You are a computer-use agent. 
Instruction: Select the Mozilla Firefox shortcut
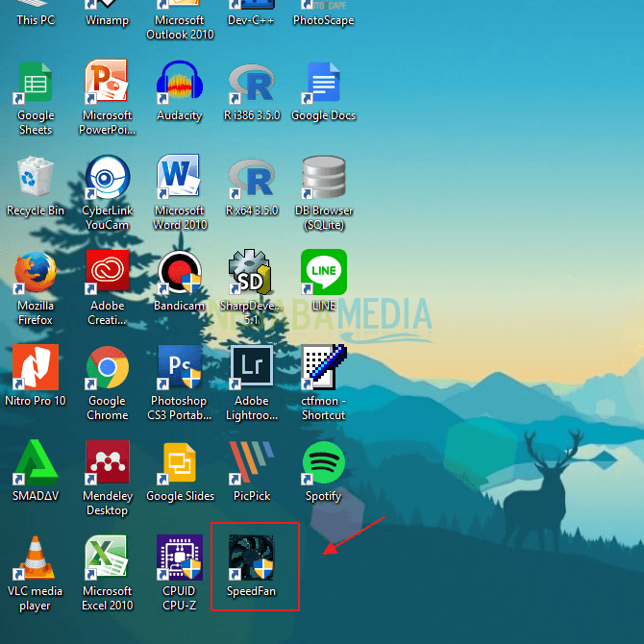pyautogui.click(x=36, y=273)
